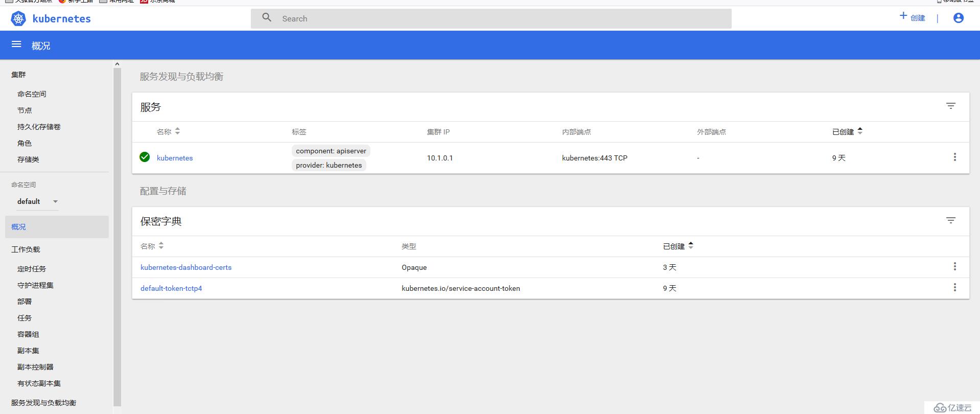Open 副本控制器 replication controllers

[35, 367]
